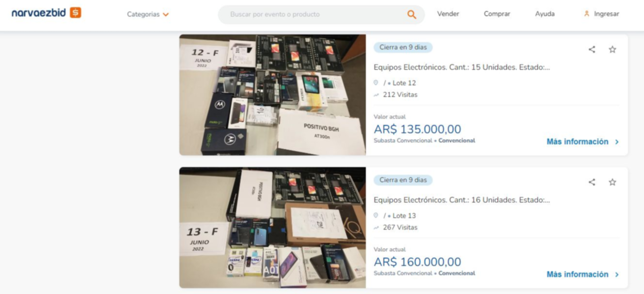Open the Comprar menu item

pos(497,14)
